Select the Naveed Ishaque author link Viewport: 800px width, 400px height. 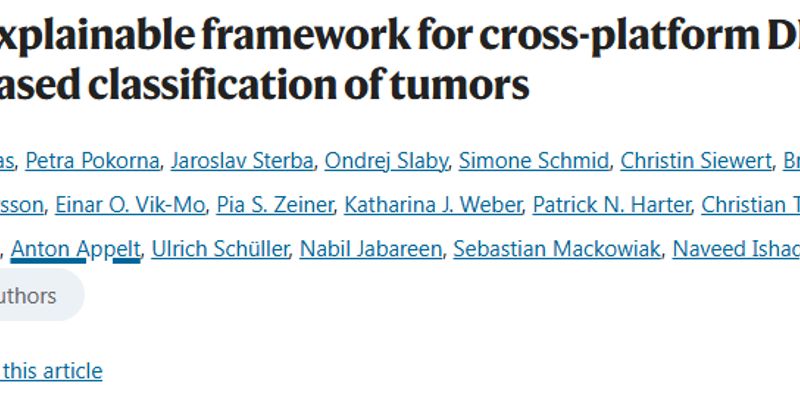tap(736, 249)
